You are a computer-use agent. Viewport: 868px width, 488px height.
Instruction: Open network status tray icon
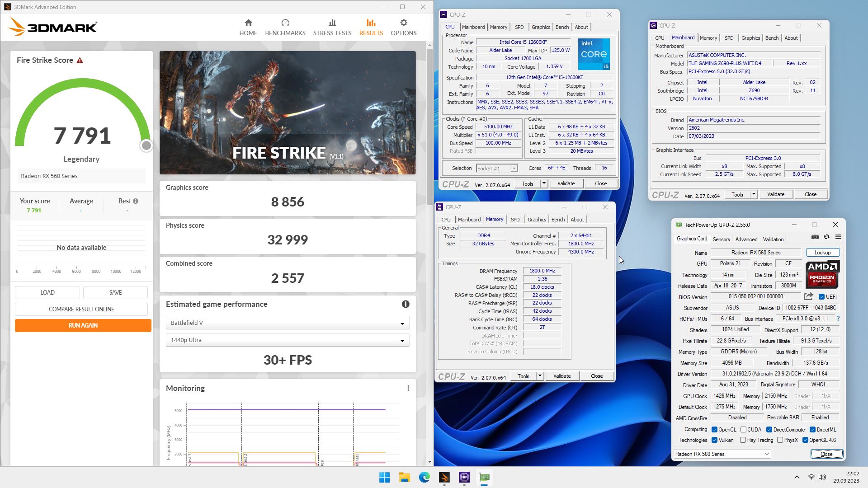pos(811,477)
